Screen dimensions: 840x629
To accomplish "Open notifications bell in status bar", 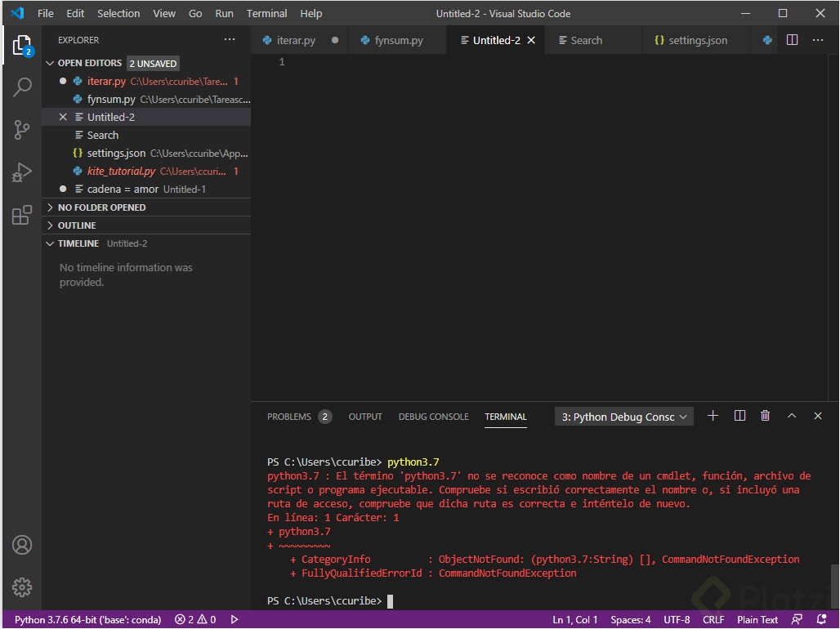I will tap(821, 619).
